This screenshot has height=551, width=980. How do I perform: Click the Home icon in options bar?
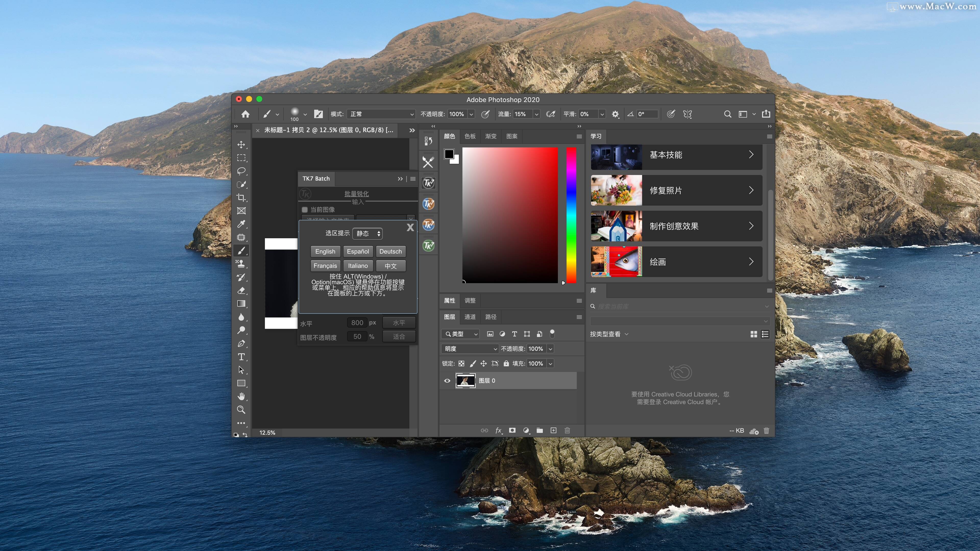tap(245, 114)
